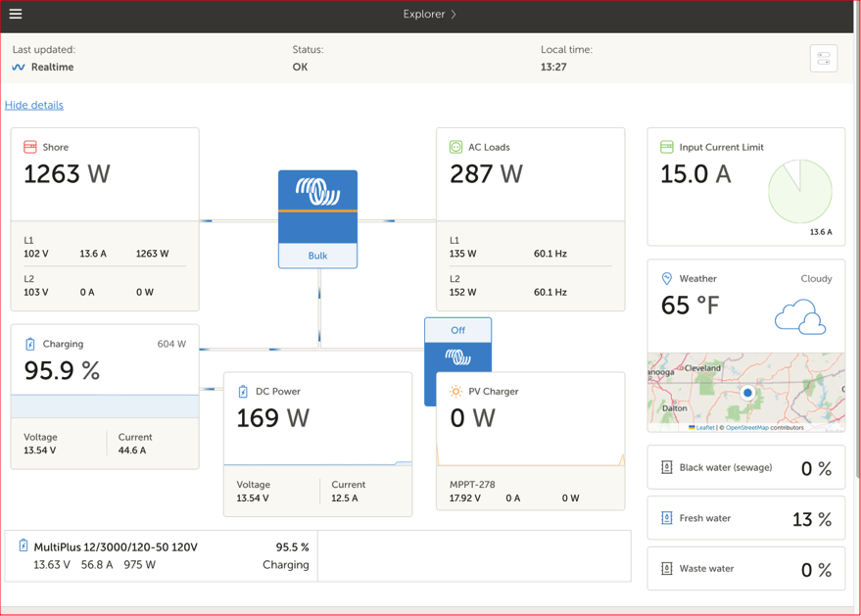The height and width of the screenshot is (616, 861).
Task: Expand the Explorer breadcrumb chevron
Action: pos(454,15)
